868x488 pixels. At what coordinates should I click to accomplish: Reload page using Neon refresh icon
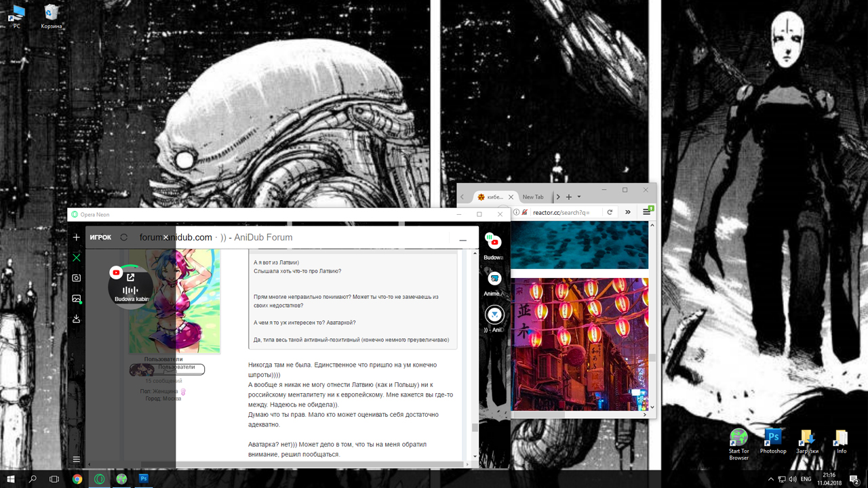tap(123, 237)
